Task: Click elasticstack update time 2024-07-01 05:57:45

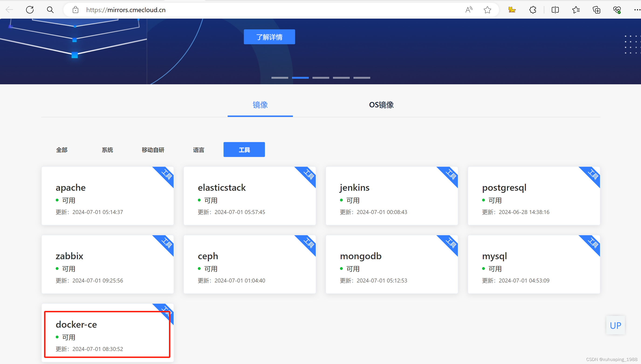Action: [240, 212]
